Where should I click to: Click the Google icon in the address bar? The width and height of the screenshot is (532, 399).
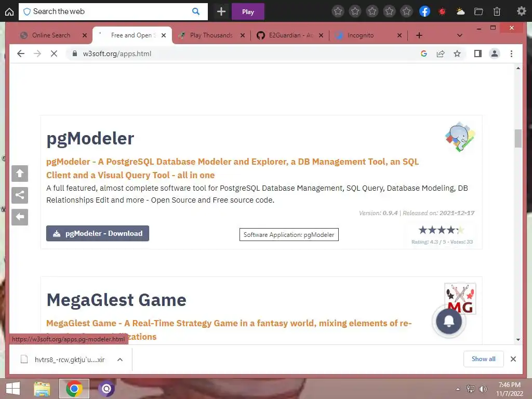pyautogui.click(x=424, y=54)
